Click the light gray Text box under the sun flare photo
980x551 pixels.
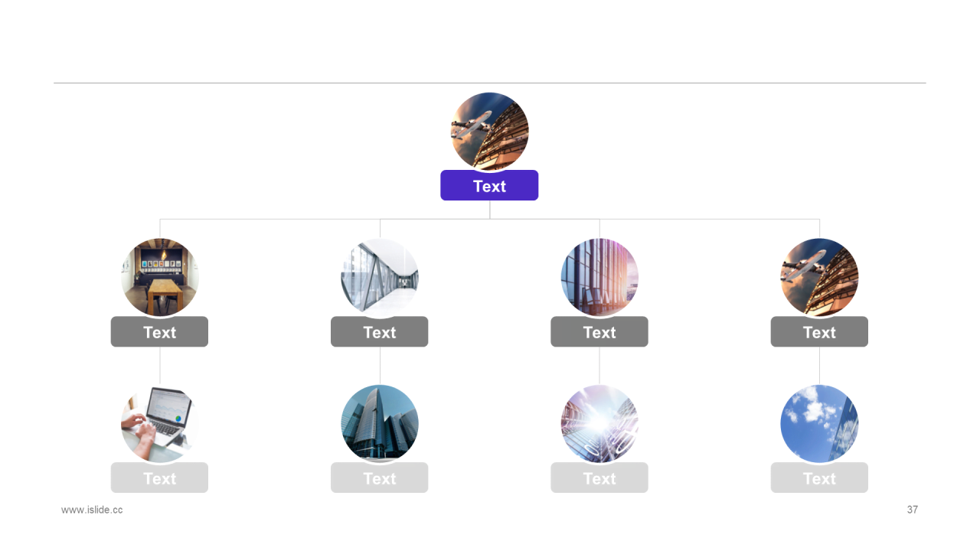[599, 478]
